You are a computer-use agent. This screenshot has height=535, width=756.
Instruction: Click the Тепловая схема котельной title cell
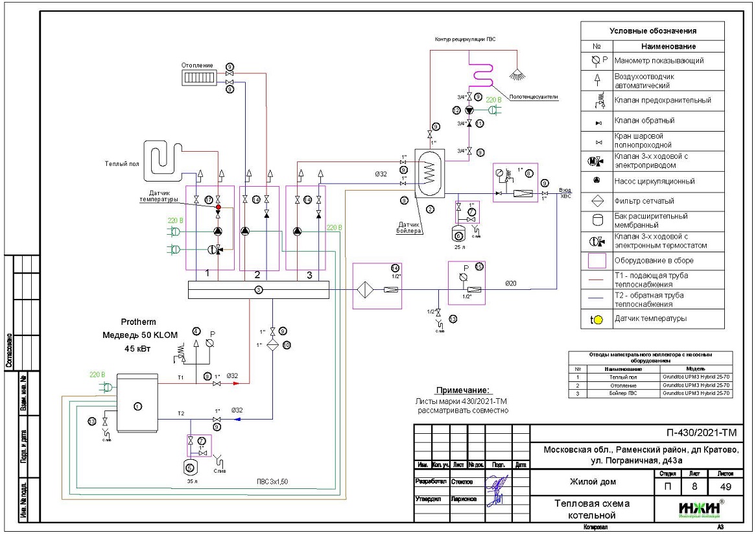click(591, 509)
